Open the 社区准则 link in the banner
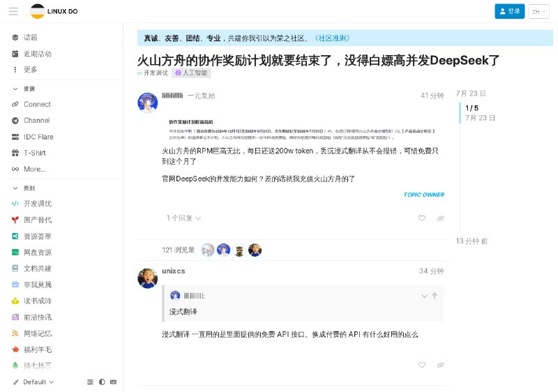Image resolution: width=558 pixels, height=392 pixels. [333, 38]
